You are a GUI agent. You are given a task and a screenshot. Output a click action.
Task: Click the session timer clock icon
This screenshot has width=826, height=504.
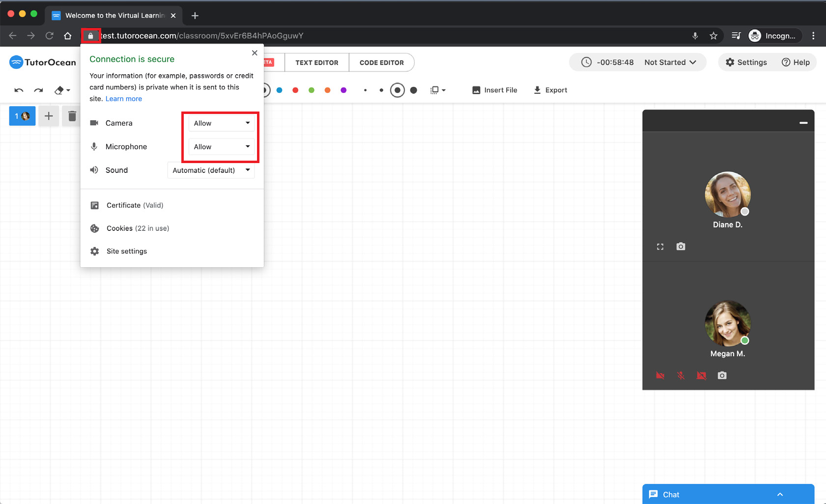[586, 62]
